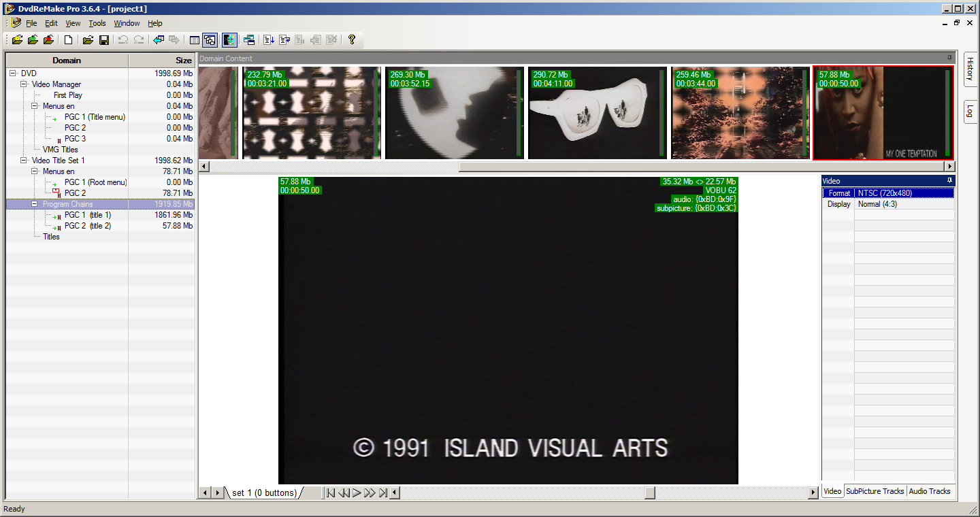Navigate forward with the gray right arrow

[x=174, y=39]
